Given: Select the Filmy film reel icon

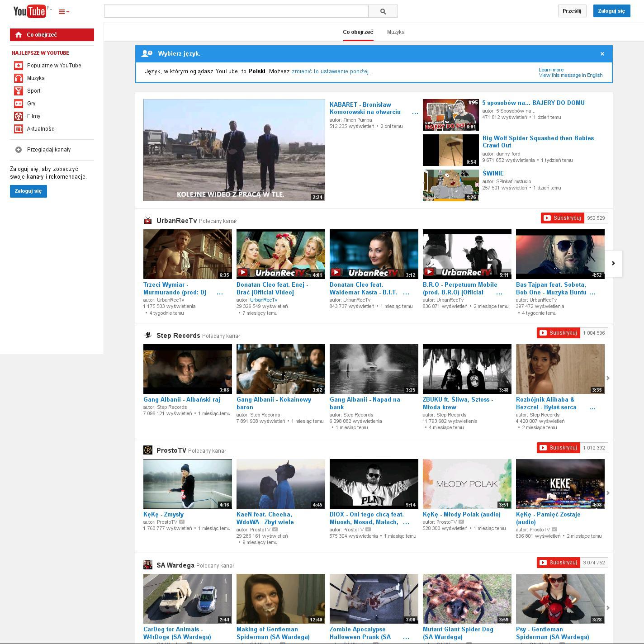Looking at the screenshot, I should (x=18, y=116).
